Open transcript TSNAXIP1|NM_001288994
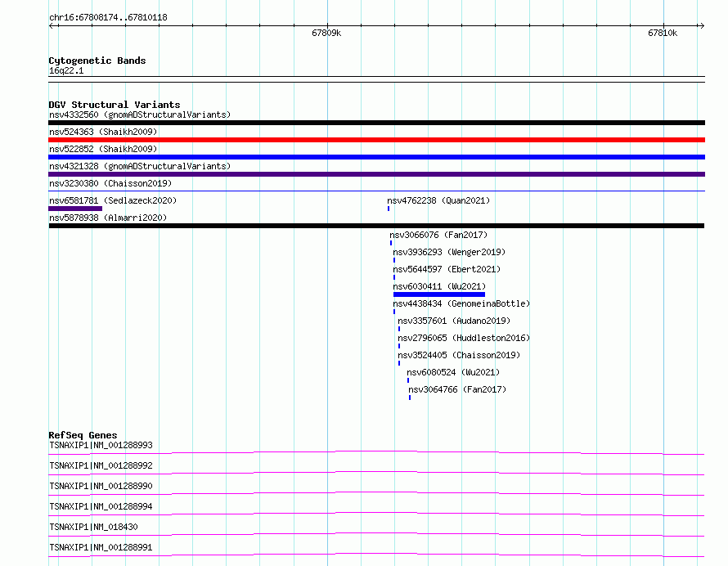728x566 pixels. click(101, 506)
